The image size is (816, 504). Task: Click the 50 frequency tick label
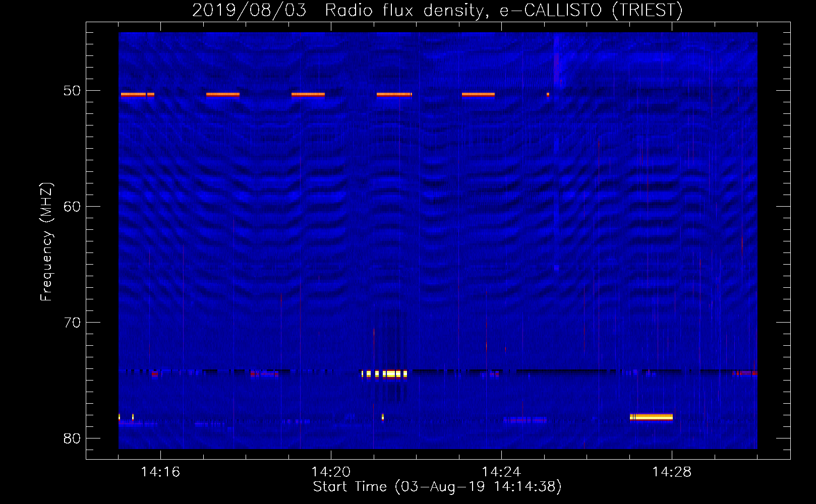(72, 91)
